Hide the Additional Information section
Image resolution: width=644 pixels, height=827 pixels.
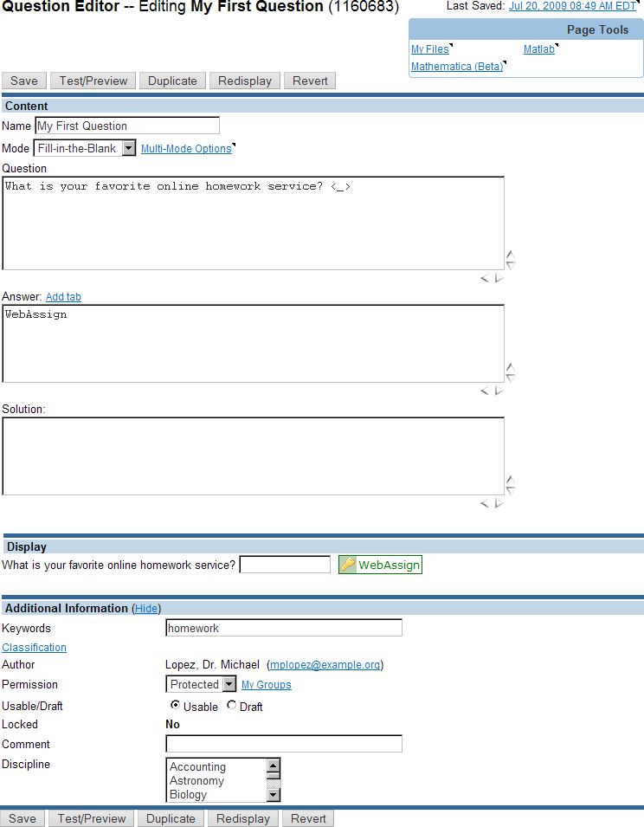(146, 609)
